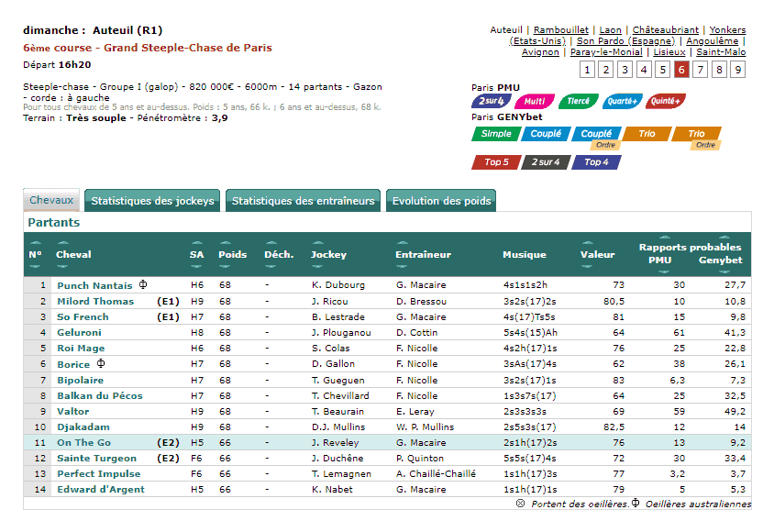Select the green GENYbet Simple badge
Image resolution: width=774 pixels, height=532 pixels.
pos(496,134)
